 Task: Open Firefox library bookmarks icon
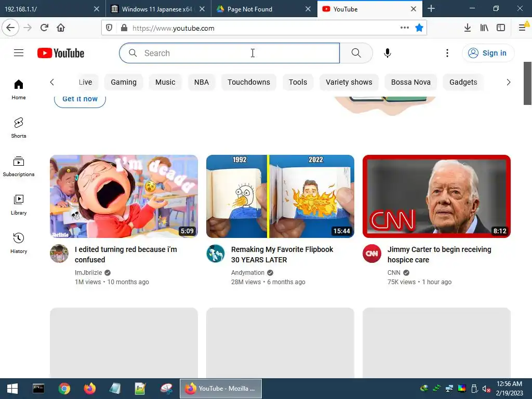point(484,28)
